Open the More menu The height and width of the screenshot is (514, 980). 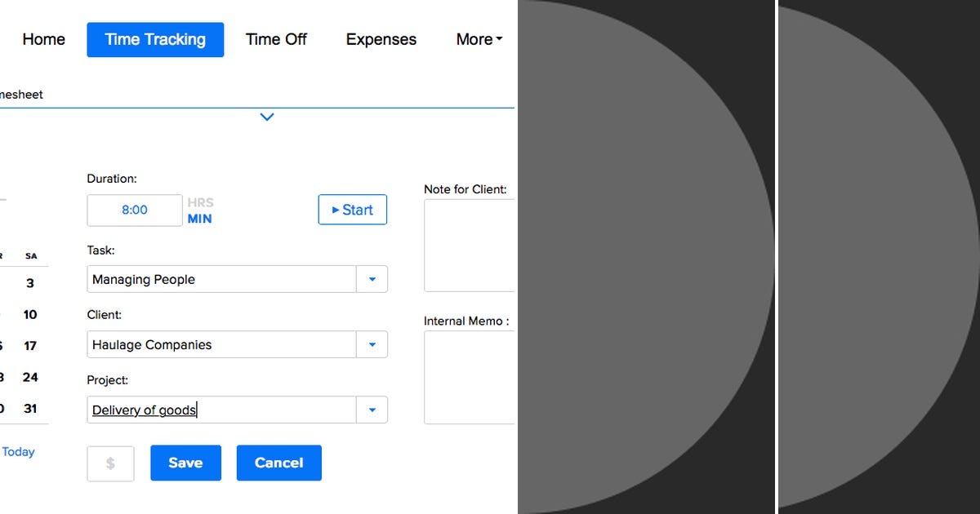pos(478,39)
